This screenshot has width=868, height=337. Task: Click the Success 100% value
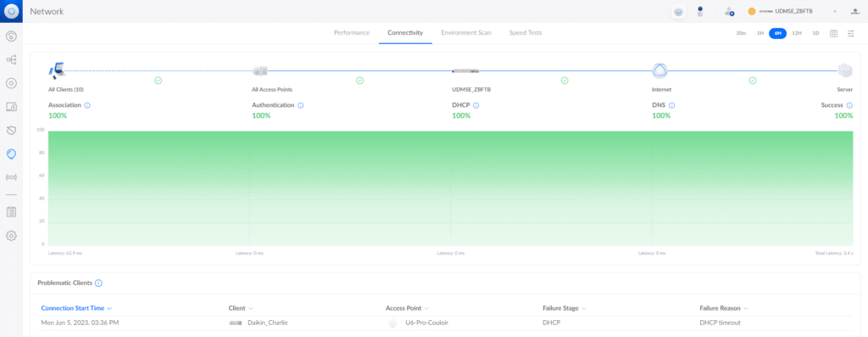(x=843, y=115)
